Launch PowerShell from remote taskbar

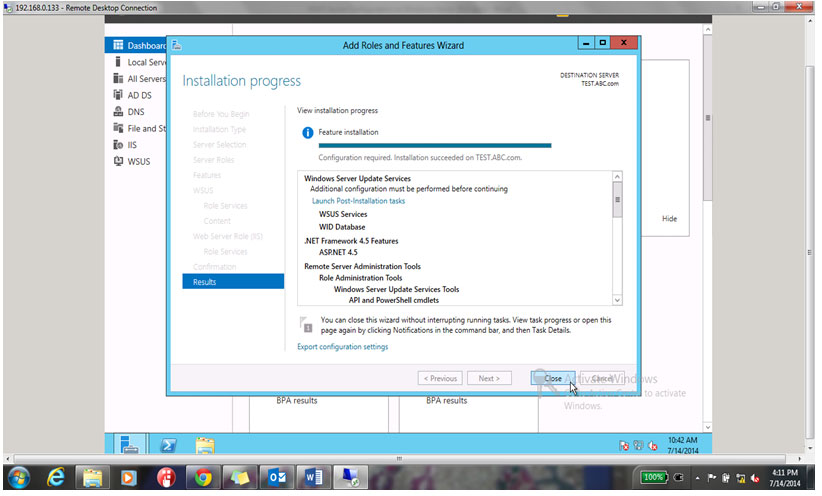point(168,445)
